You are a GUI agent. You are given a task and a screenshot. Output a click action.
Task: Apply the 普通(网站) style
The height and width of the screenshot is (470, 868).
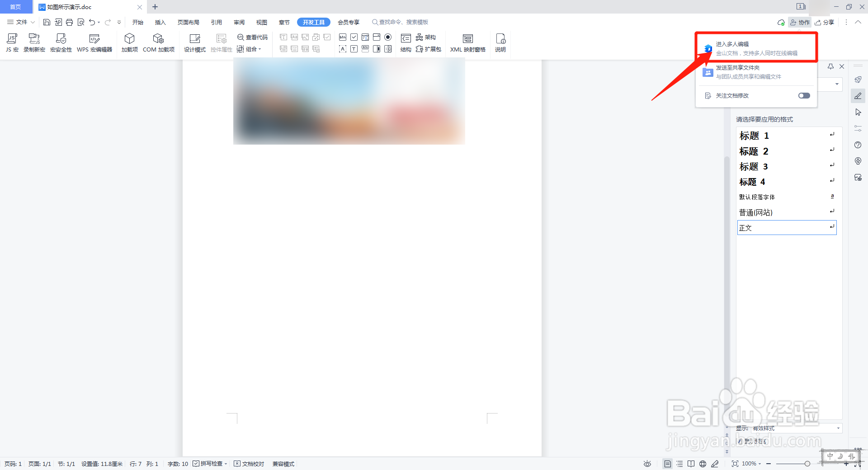tap(787, 212)
